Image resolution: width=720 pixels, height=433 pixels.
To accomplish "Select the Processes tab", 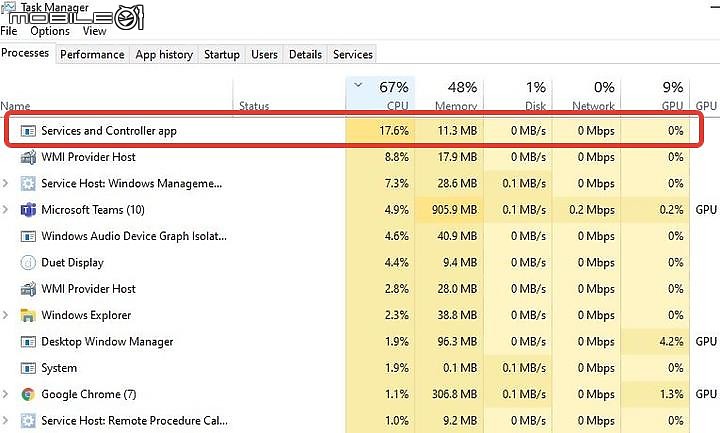I will pos(25,53).
